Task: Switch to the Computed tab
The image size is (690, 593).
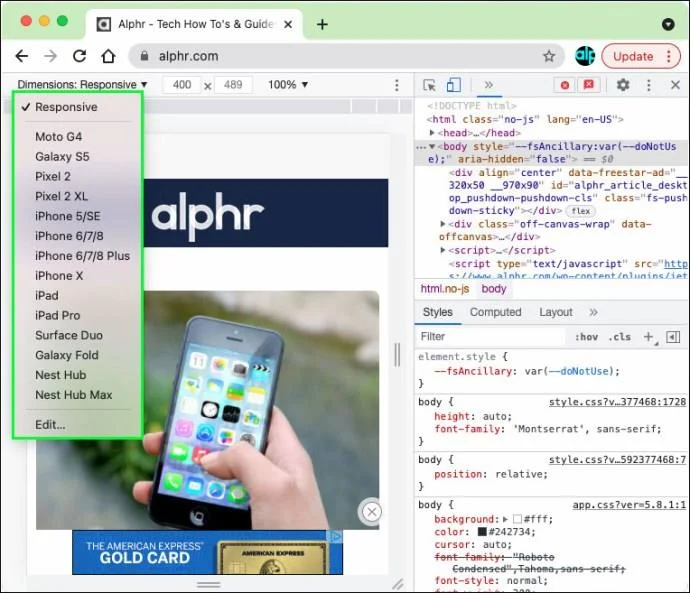Action: point(495,312)
